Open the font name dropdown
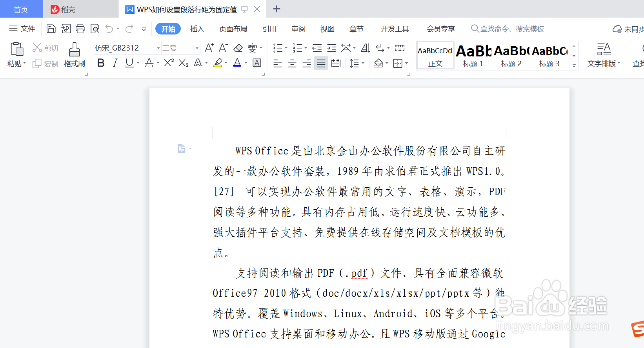The image size is (644, 348). click(x=158, y=48)
